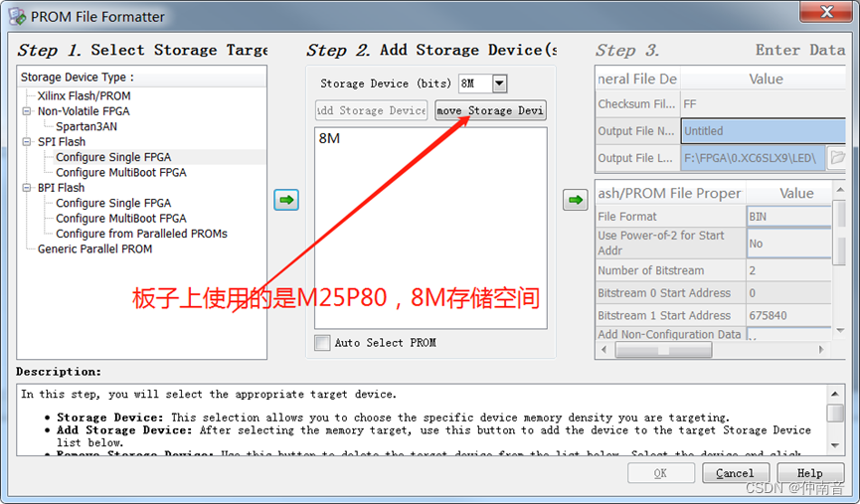Click the Help button

810,473
